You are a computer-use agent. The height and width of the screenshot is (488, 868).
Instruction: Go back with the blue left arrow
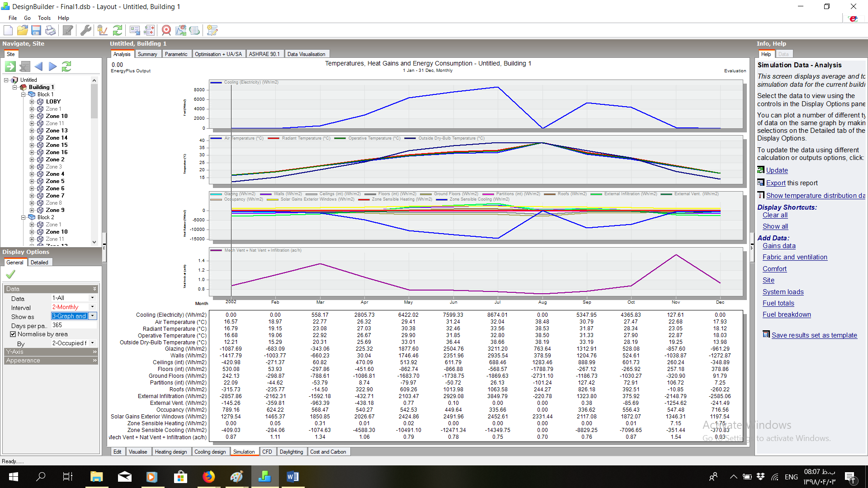pyautogui.click(x=38, y=66)
